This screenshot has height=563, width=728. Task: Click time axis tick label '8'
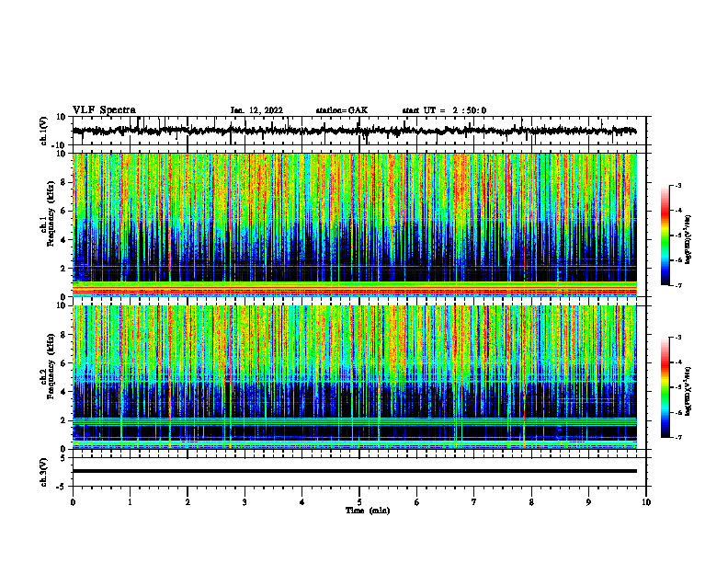coord(531,502)
